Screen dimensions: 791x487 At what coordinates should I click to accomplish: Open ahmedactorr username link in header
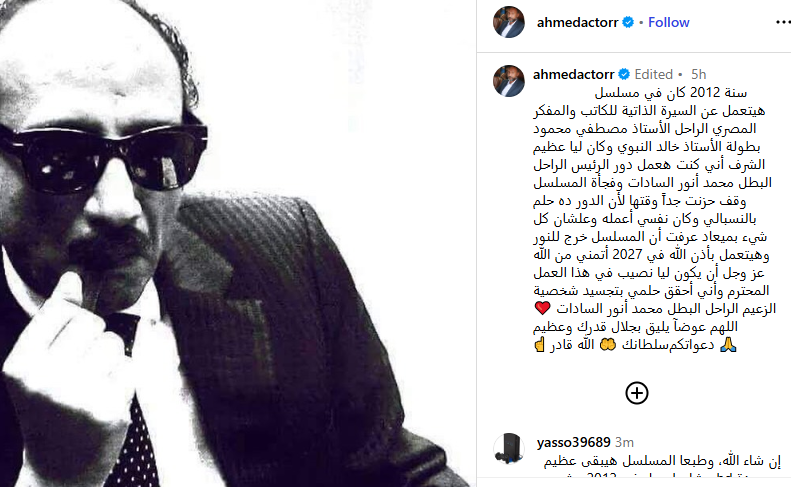point(577,22)
